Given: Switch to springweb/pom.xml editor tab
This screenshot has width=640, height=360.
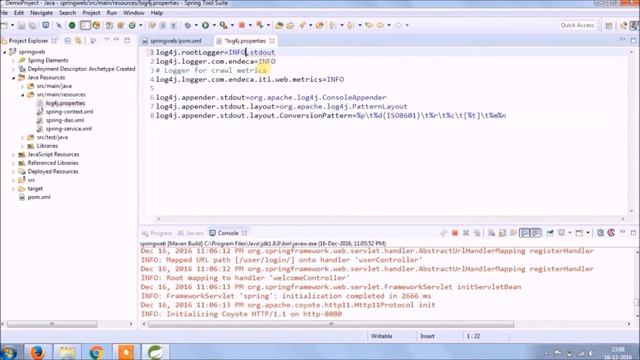Looking at the screenshot, I should (x=176, y=41).
